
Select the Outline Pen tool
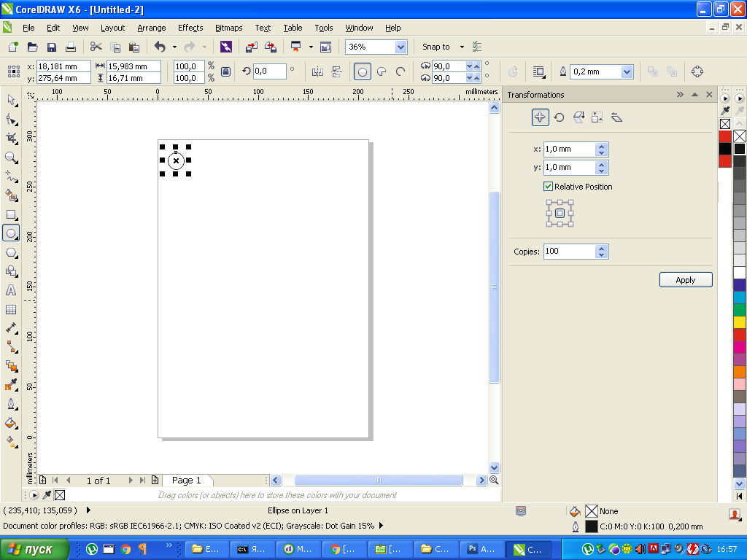12,404
